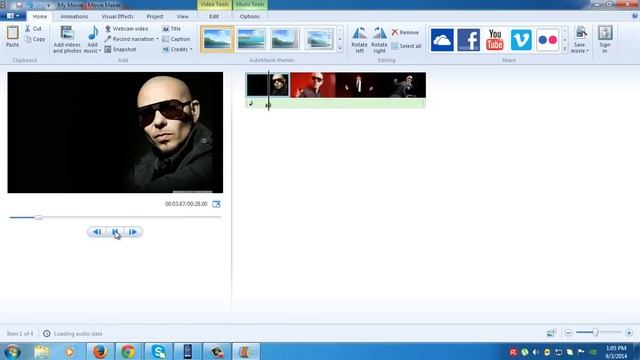
Task: Select third AutoMovie theme thumbnail
Action: tap(285, 40)
